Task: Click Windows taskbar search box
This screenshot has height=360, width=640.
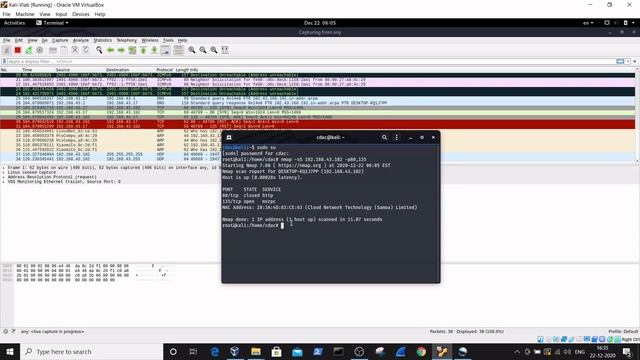Action: point(91,351)
